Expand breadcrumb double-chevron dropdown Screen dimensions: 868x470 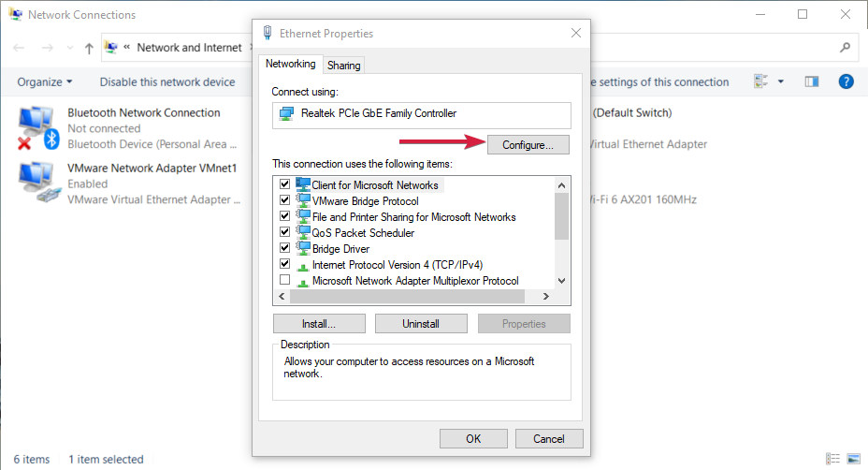coord(127,47)
